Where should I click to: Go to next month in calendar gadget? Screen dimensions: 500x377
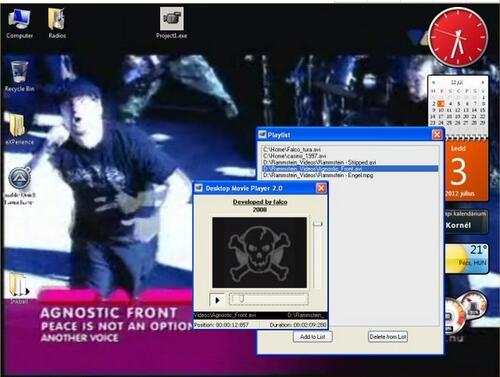(x=482, y=82)
